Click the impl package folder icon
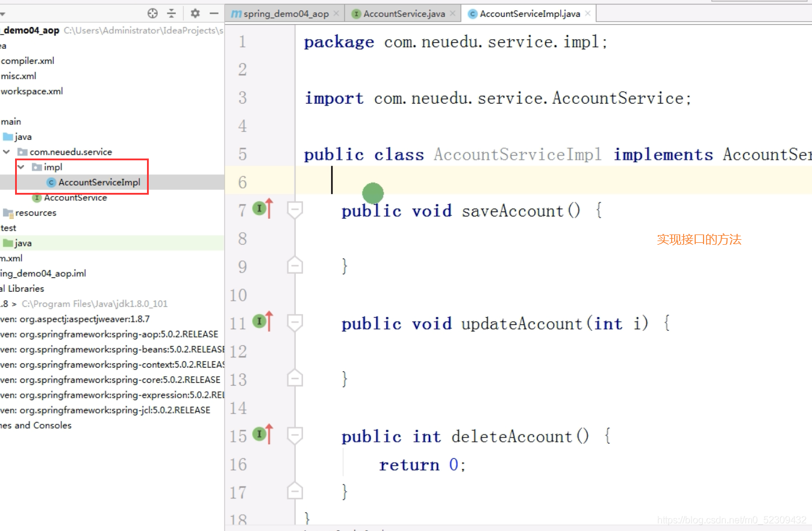This screenshot has width=812, height=531. coord(37,167)
